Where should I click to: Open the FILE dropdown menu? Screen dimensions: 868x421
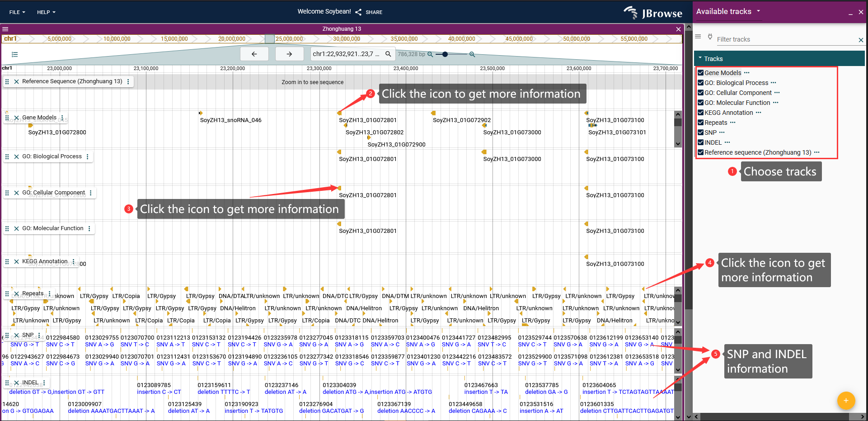tap(17, 12)
